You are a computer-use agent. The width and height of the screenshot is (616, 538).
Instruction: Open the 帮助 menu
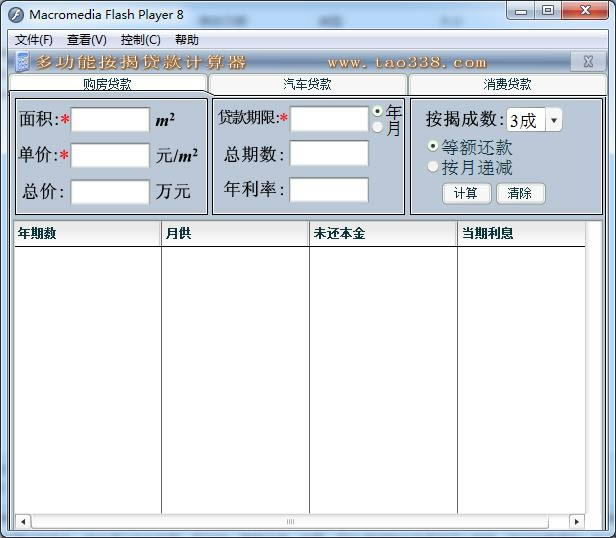click(187, 40)
